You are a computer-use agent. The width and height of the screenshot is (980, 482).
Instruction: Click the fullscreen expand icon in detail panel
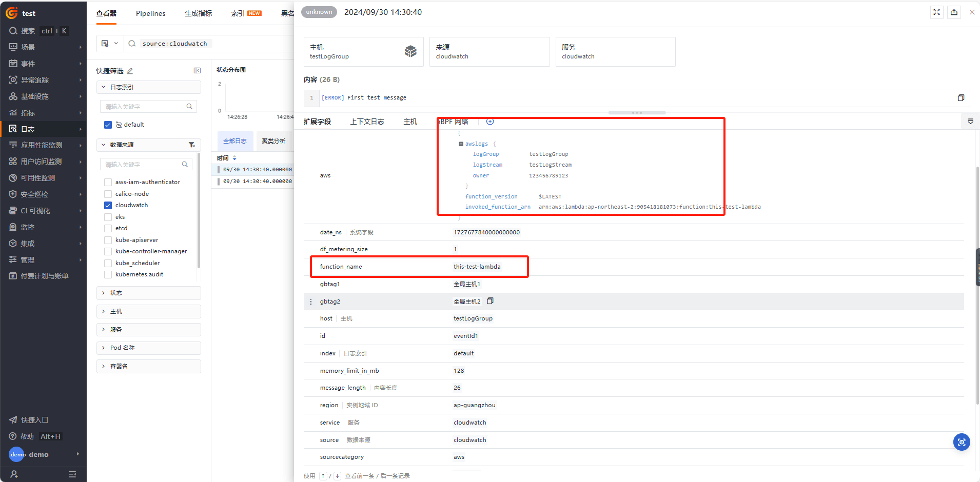pos(936,12)
